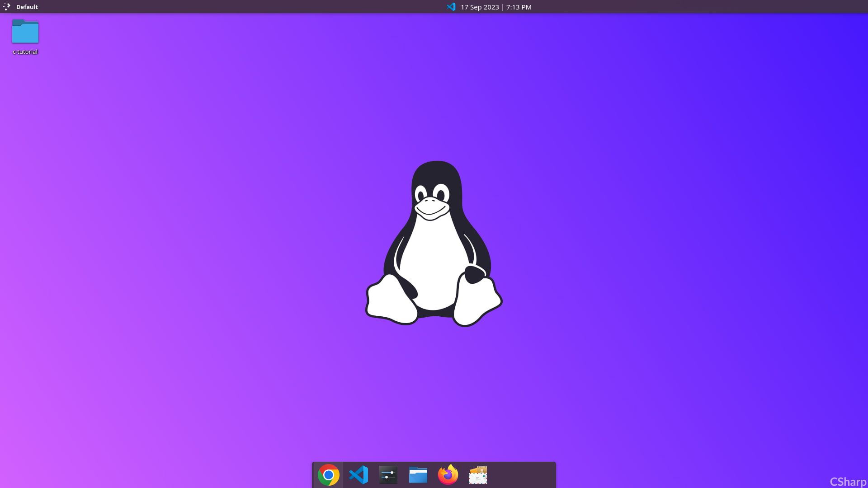Launch Firefox from the dock

point(448,475)
